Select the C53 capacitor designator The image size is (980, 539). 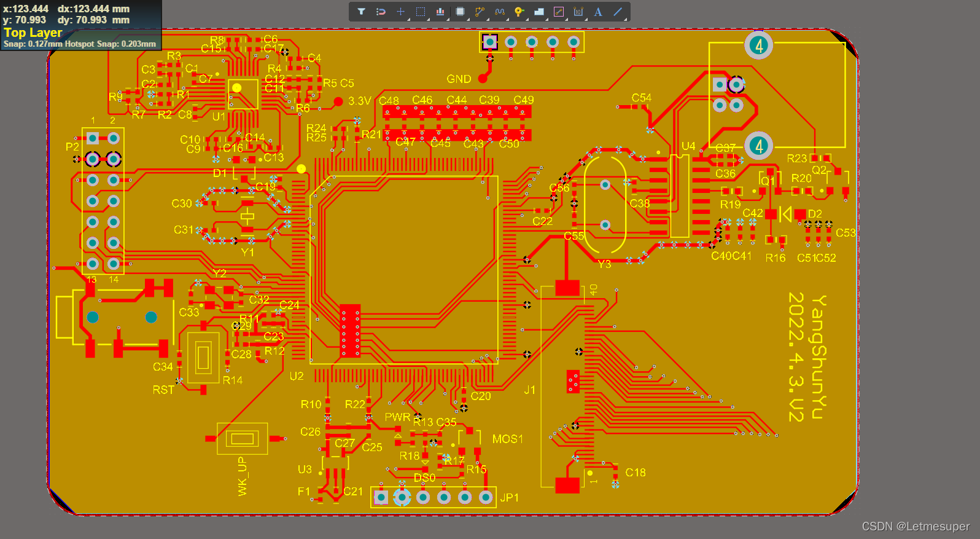pyautogui.click(x=846, y=233)
